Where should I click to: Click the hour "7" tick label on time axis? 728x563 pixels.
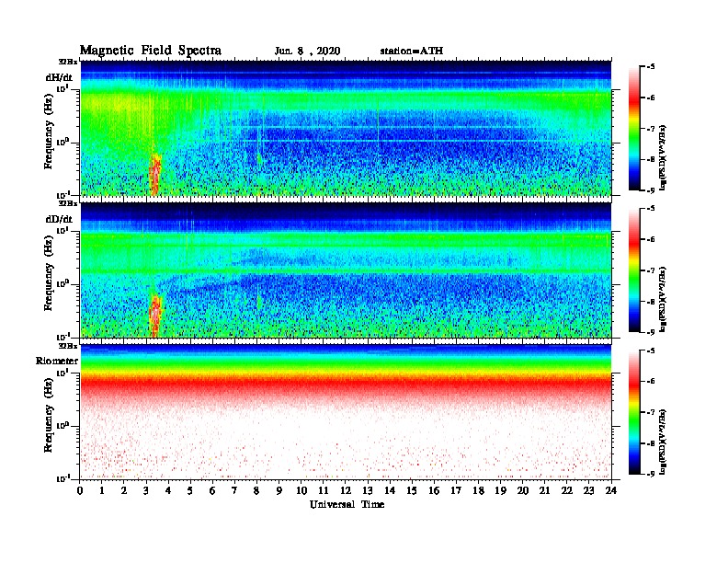[x=234, y=490]
